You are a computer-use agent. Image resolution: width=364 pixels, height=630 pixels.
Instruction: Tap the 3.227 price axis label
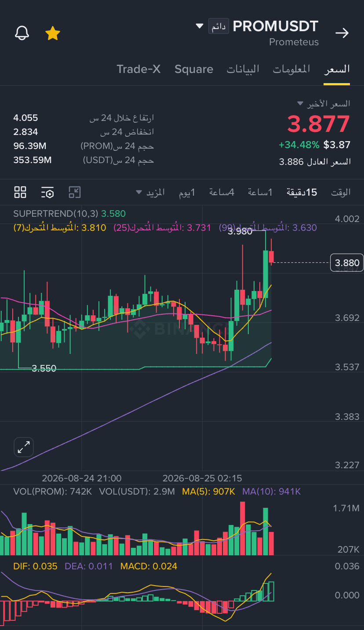(347, 465)
